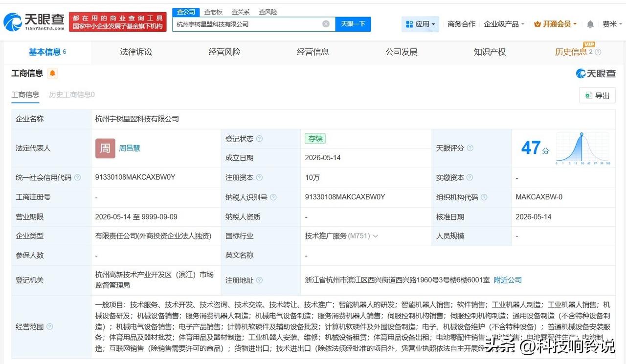This screenshot has width=626, height=364.
Task: Click the company name 杭州宇树星盟科技有限公司 in the table
Action: [x=137, y=119]
